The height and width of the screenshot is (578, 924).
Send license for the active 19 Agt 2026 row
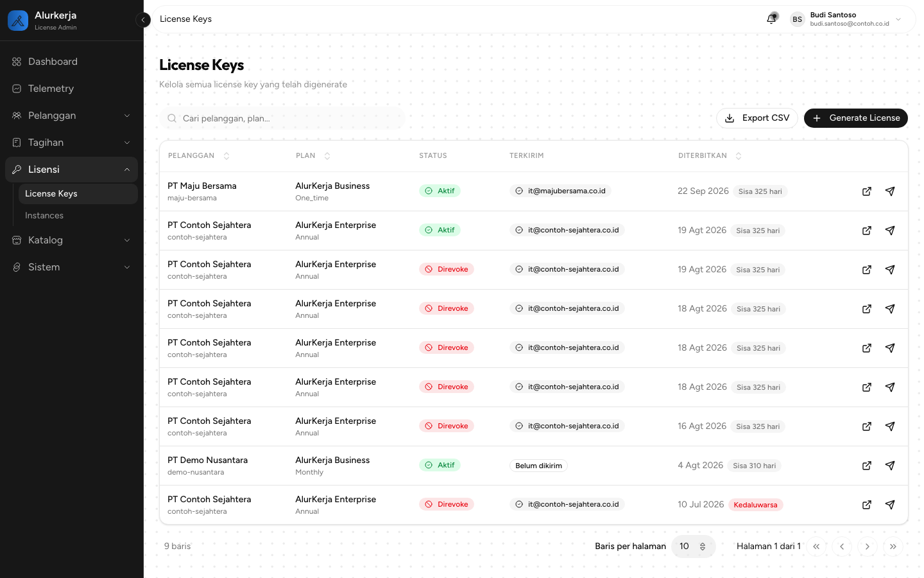(890, 231)
